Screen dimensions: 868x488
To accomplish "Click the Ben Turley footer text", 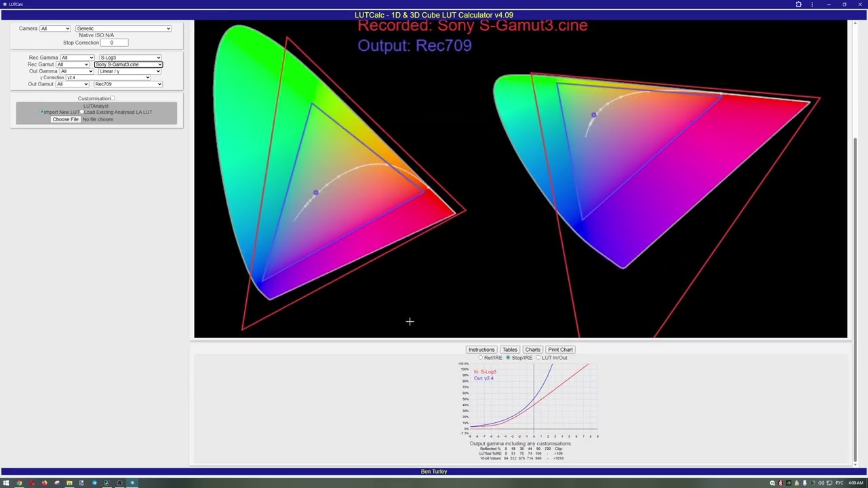I will click(x=434, y=472).
